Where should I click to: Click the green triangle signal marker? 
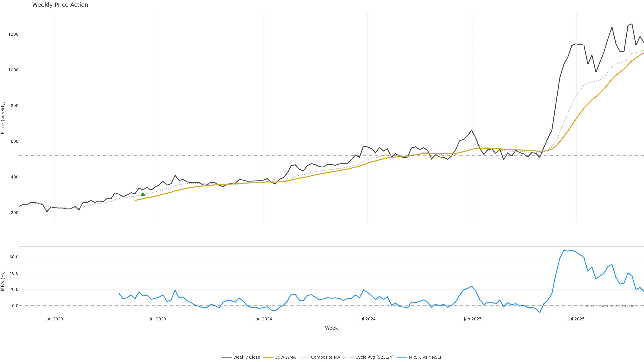pos(143,194)
